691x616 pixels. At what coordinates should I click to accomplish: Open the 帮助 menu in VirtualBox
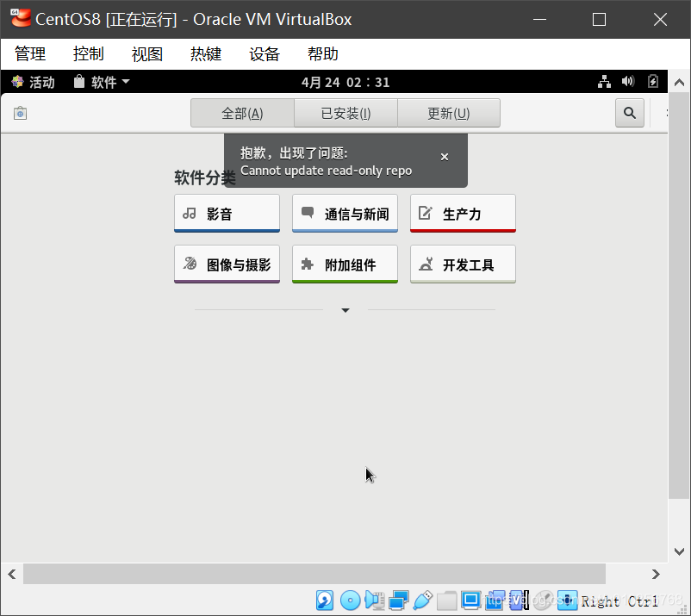[x=322, y=53]
